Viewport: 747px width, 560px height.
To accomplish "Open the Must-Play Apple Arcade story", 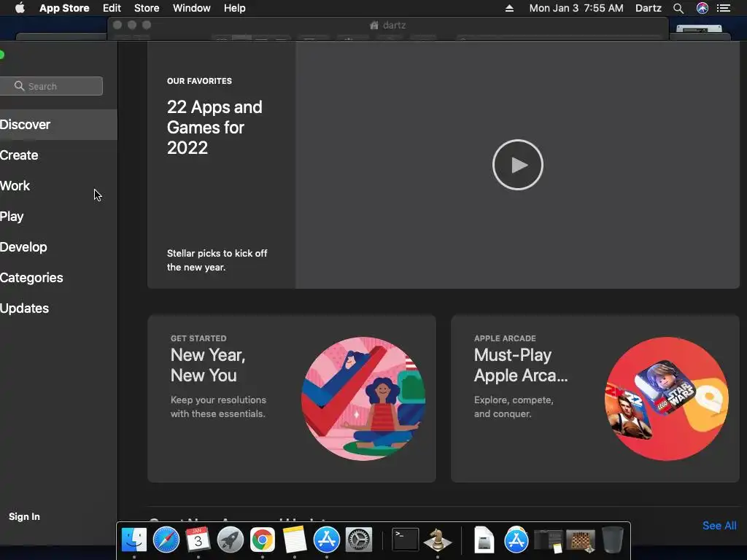I will (x=595, y=399).
